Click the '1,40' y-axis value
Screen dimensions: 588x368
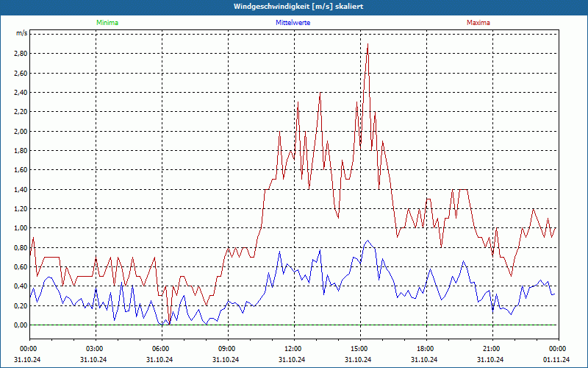pos(21,189)
